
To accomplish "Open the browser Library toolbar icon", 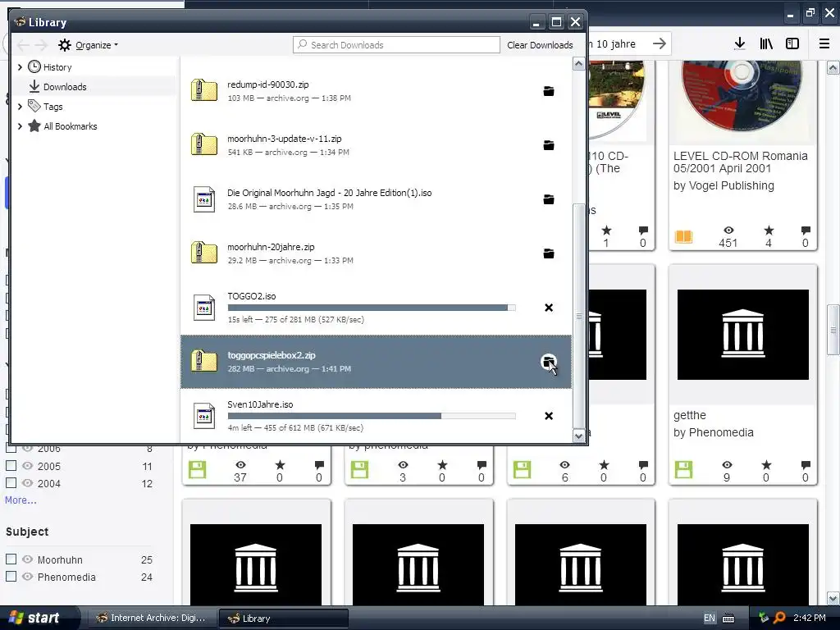I will pos(766,44).
